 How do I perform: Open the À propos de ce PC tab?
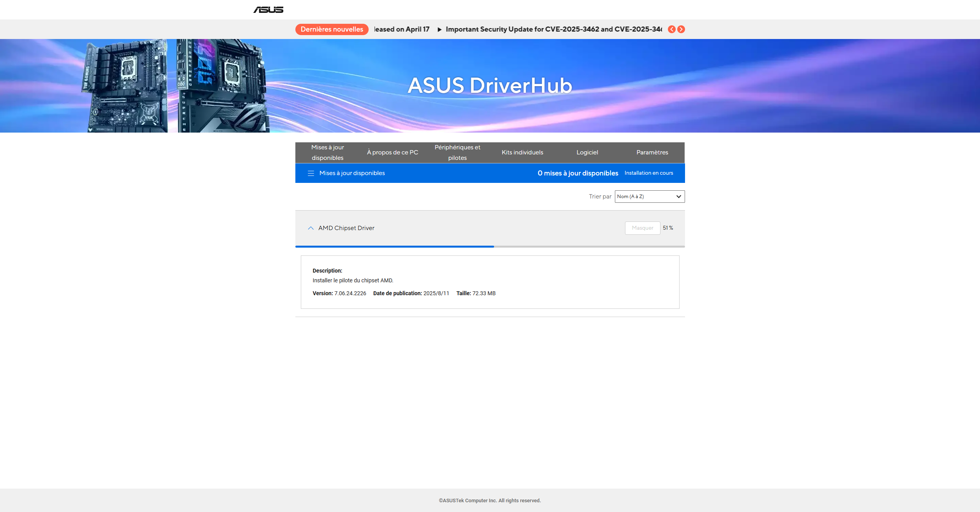point(392,152)
